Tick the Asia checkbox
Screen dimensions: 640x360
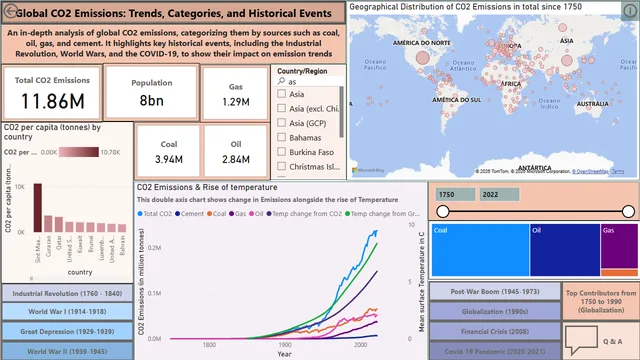point(282,94)
